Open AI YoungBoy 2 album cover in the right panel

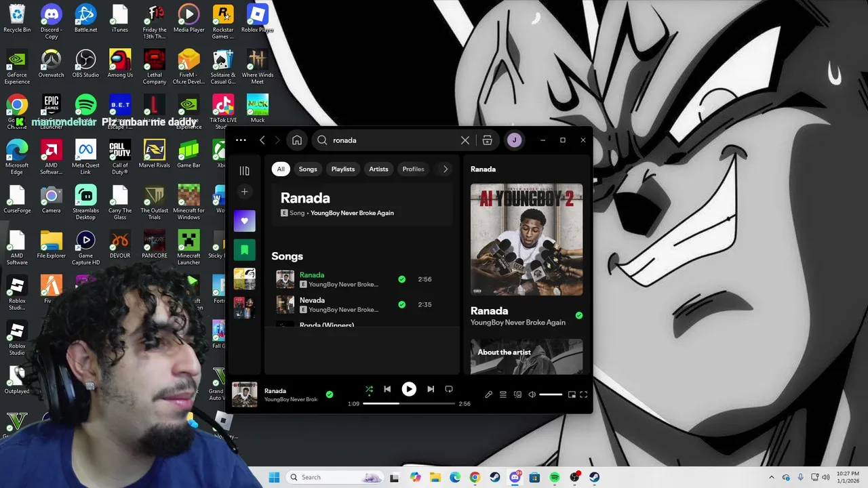(526, 239)
